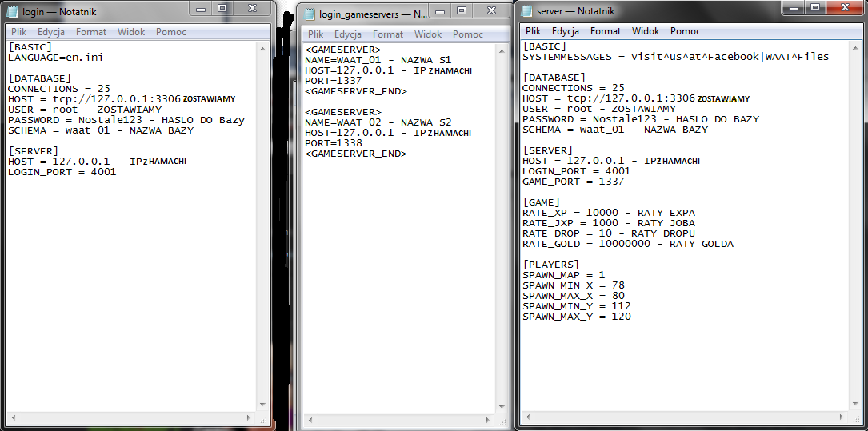Open Edycja menu in server window

565,31
